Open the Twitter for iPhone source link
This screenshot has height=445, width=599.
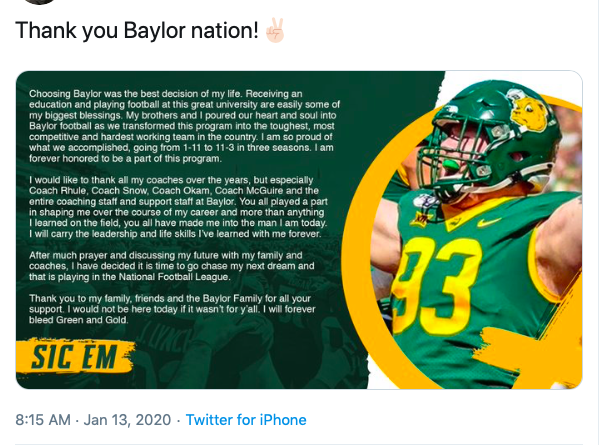[246, 420]
